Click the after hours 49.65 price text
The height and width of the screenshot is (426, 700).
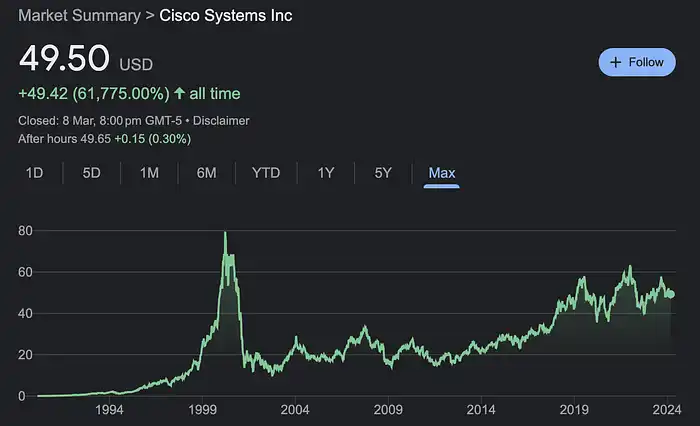click(96, 139)
